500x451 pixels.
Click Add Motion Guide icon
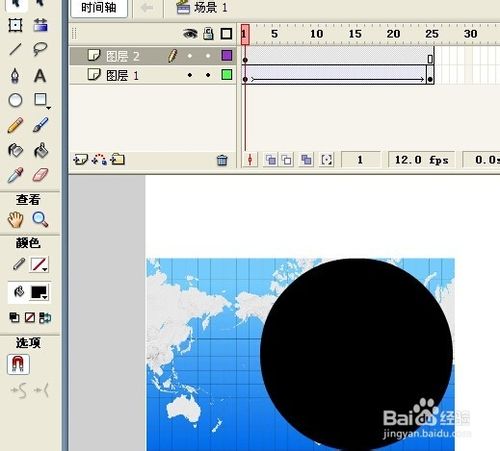click(x=99, y=160)
